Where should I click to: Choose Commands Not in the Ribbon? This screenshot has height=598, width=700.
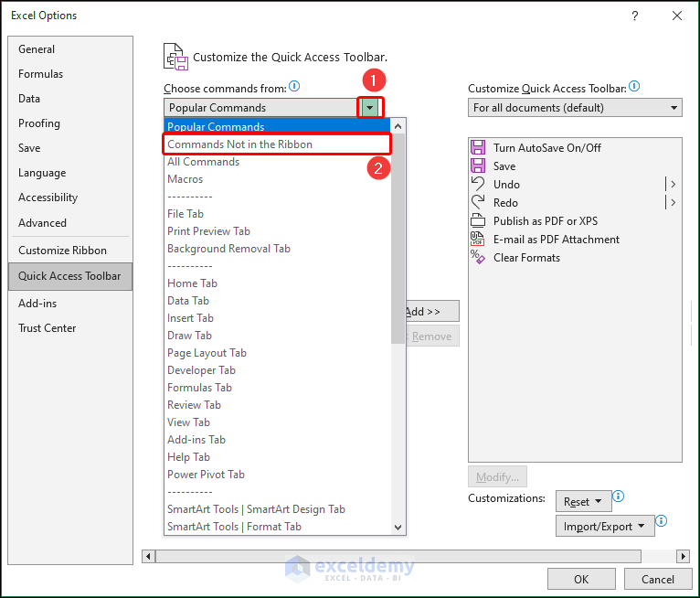(277, 144)
